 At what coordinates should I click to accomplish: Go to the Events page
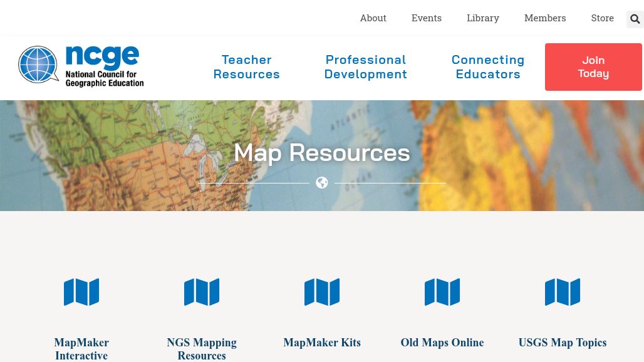coord(427,18)
